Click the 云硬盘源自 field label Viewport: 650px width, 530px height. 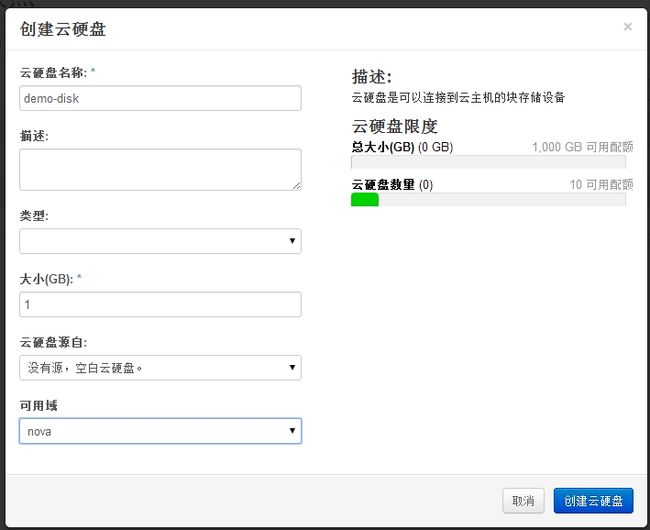[53, 342]
